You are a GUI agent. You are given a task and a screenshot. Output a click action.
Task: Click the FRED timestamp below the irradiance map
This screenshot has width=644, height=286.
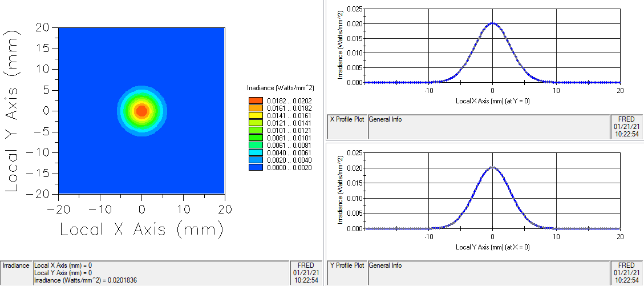point(306,273)
